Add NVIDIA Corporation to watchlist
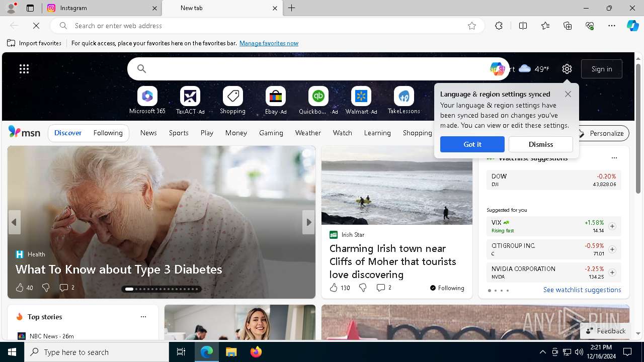Screen dimensions: 644x362 tap(612, 273)
